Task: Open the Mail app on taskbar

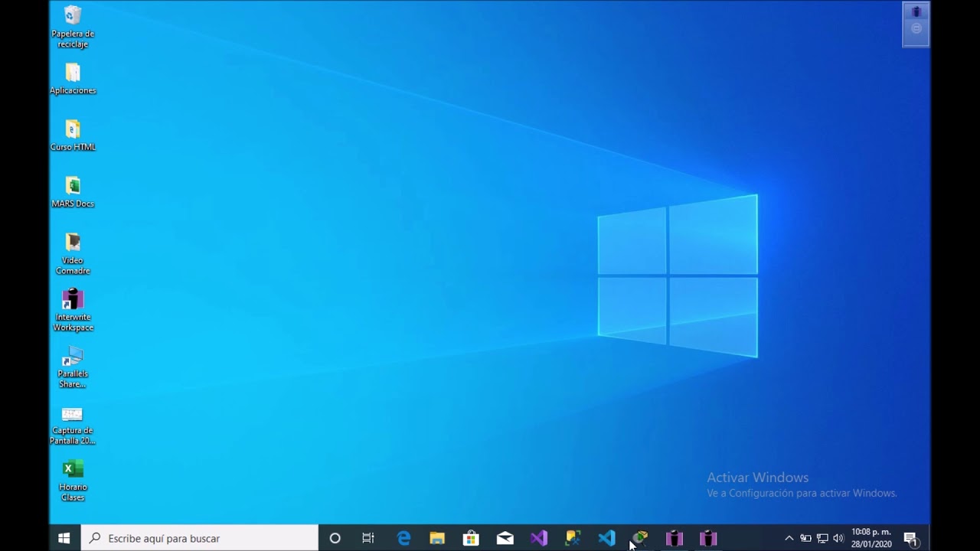Action: [505, 538]
